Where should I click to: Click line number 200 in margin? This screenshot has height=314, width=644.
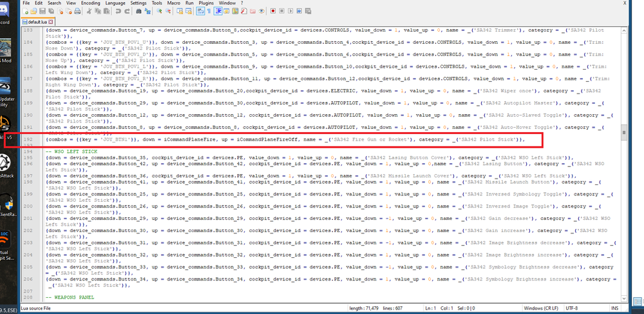click(28, 206)
